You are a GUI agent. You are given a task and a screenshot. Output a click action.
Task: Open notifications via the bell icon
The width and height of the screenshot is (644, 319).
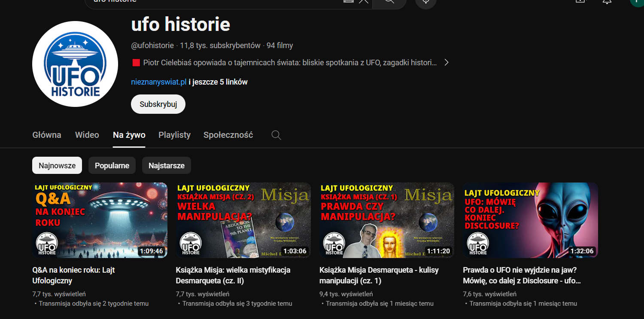click(607, 2)
